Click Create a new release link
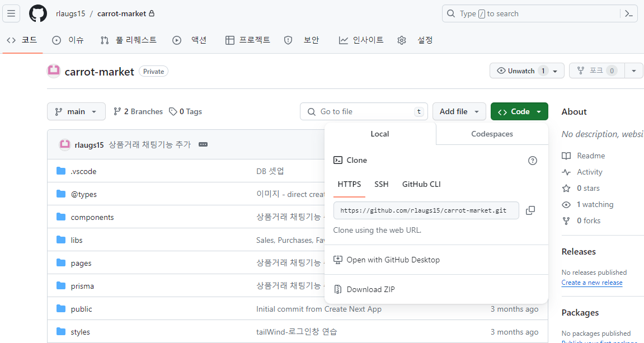 pyautogui.click(x=592, y=283)
